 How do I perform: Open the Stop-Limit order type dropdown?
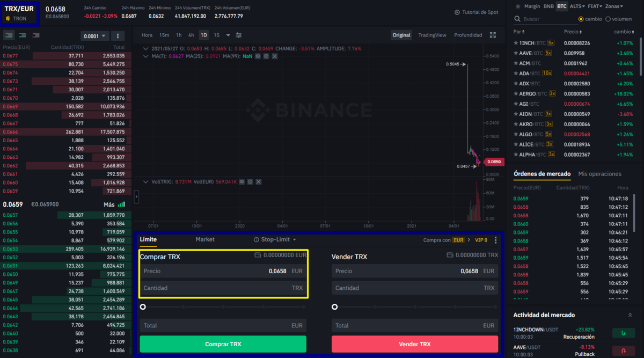[x=275, y=239]
